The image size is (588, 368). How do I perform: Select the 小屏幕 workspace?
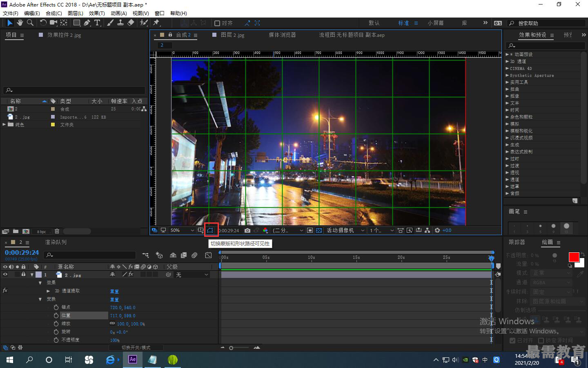[436, 23]
